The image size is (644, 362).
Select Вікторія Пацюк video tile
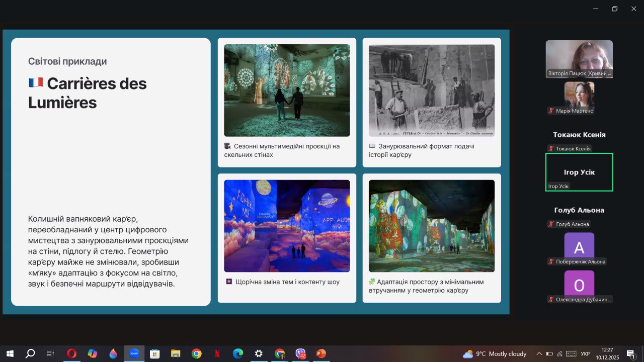pos(579,58)
